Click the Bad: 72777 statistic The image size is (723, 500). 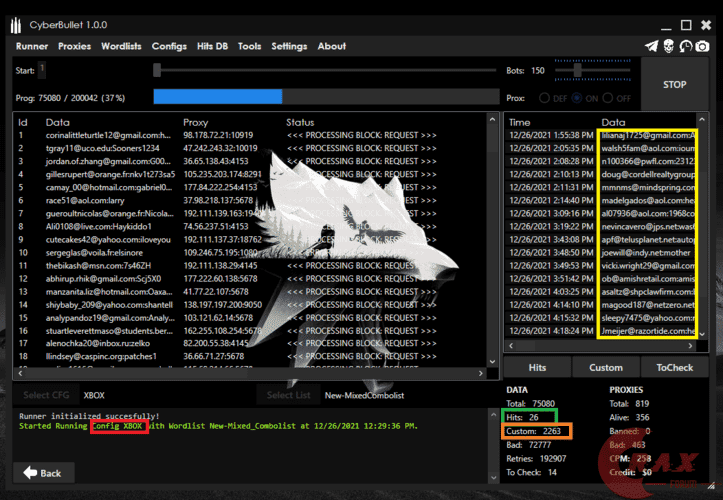(x=528, y=445)
